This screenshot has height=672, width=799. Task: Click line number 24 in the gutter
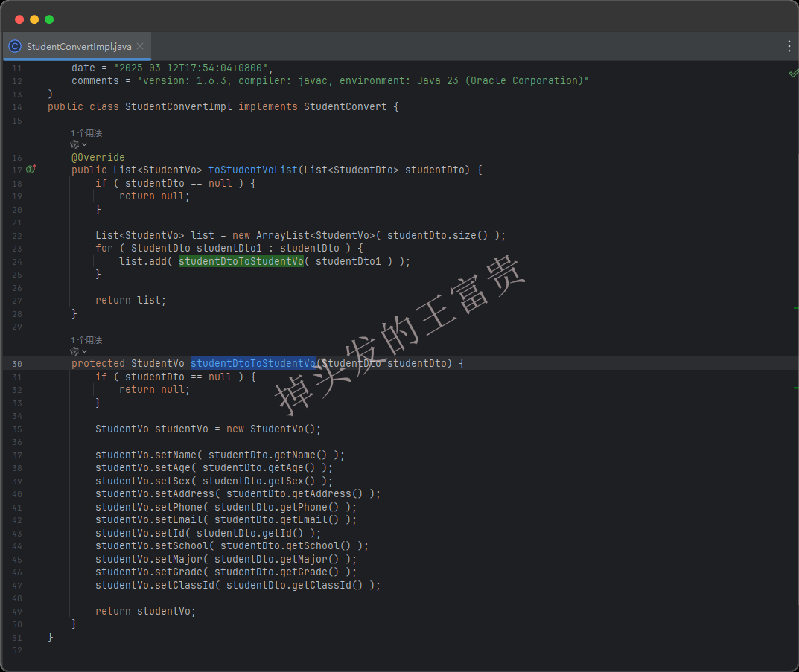click(17, 262)
